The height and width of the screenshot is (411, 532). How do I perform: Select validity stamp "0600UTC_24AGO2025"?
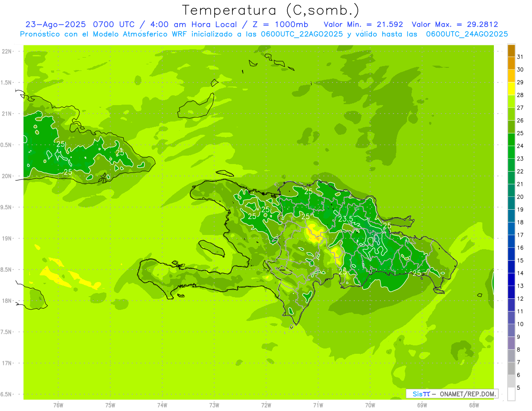(x=467, y=34)
